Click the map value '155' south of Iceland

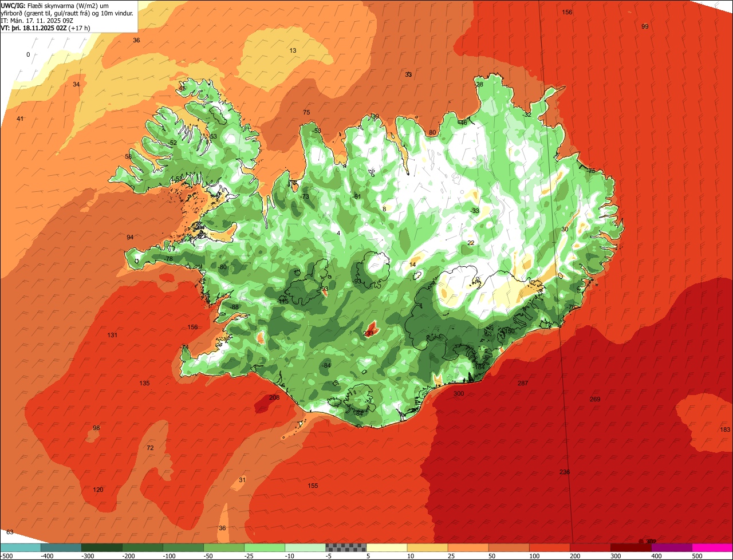click(x=313, y=486)
